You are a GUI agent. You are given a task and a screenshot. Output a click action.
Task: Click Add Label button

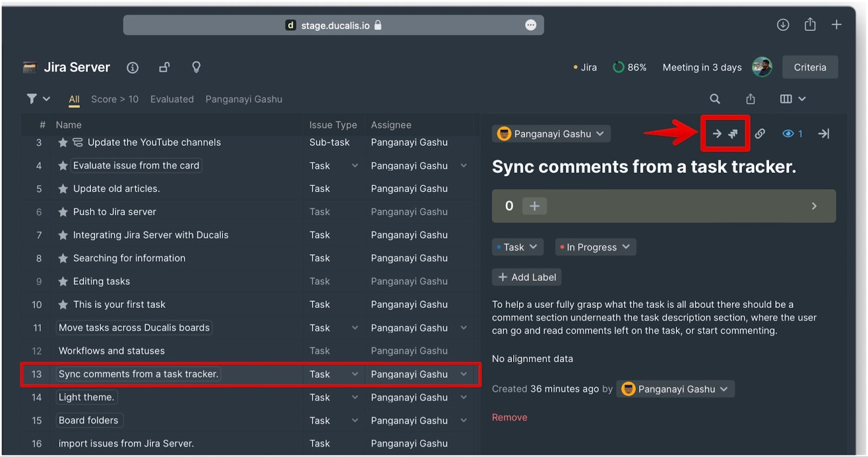[x=527, y=277]
